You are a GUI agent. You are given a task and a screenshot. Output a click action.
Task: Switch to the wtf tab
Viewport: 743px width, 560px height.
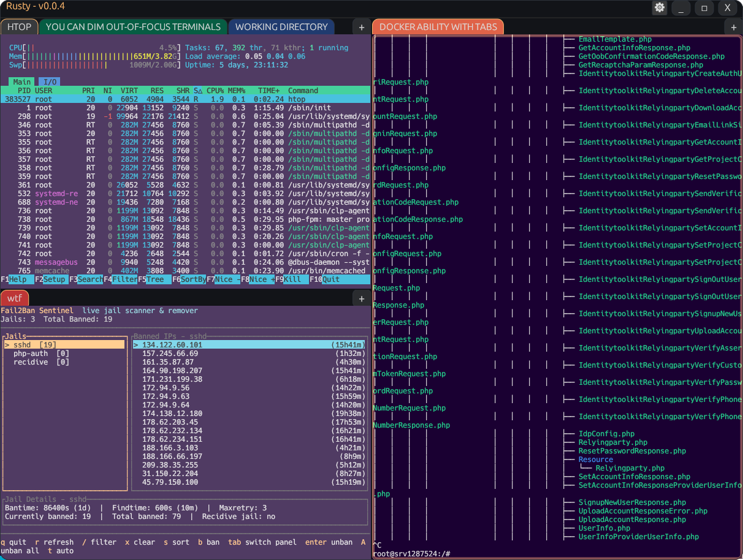(15, 298)
